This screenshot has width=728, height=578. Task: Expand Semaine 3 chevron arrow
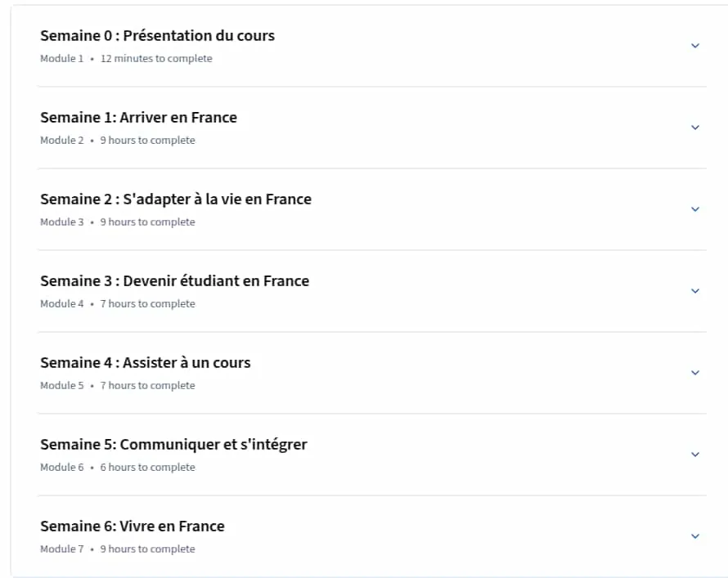coord(695,291)
